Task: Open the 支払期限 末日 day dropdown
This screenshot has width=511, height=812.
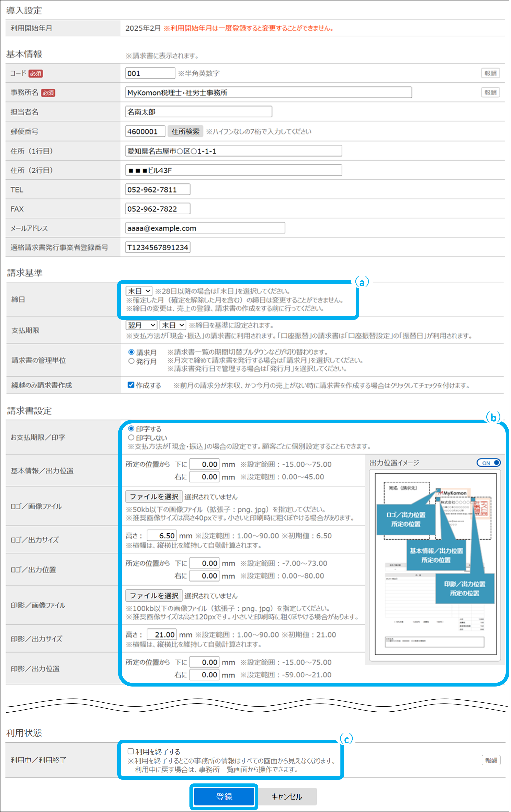Action: click(x=173, y=325)
